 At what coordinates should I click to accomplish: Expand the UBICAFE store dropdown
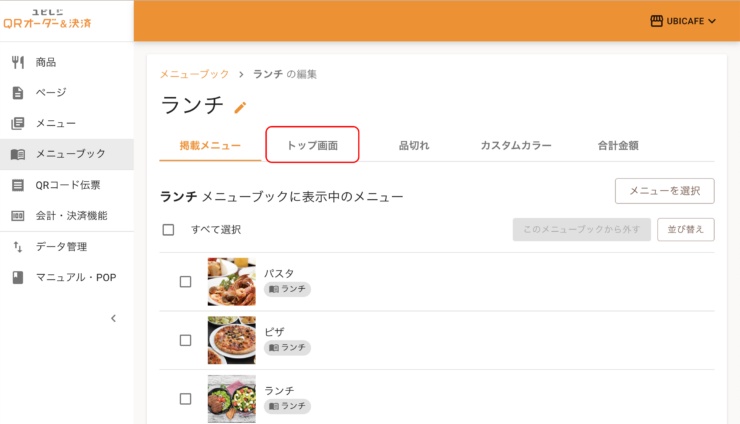click(683, 21)
